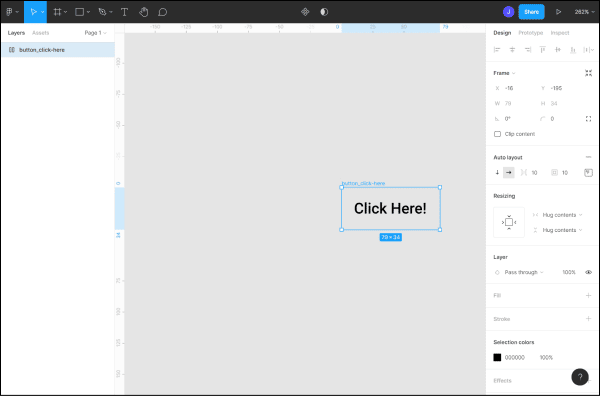Click the selection color opacity 100%
This screenshot has height=396, width=600.
tap(546, 357)
